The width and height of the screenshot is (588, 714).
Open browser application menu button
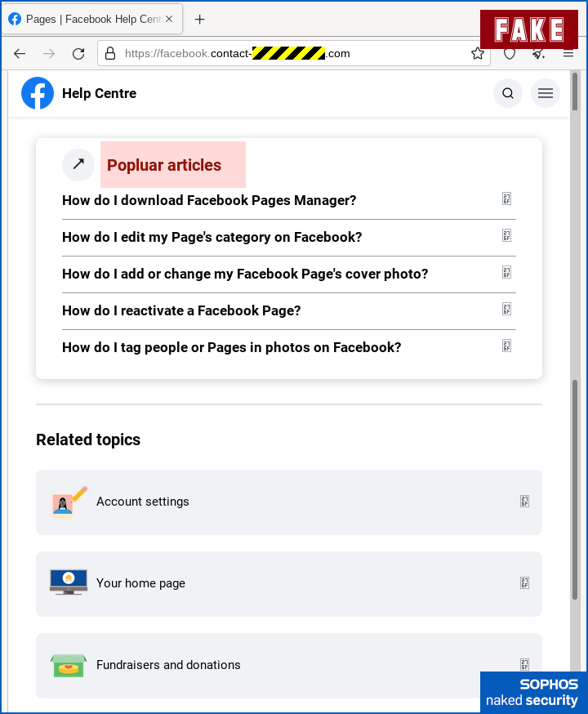click(x=569, y=54)
